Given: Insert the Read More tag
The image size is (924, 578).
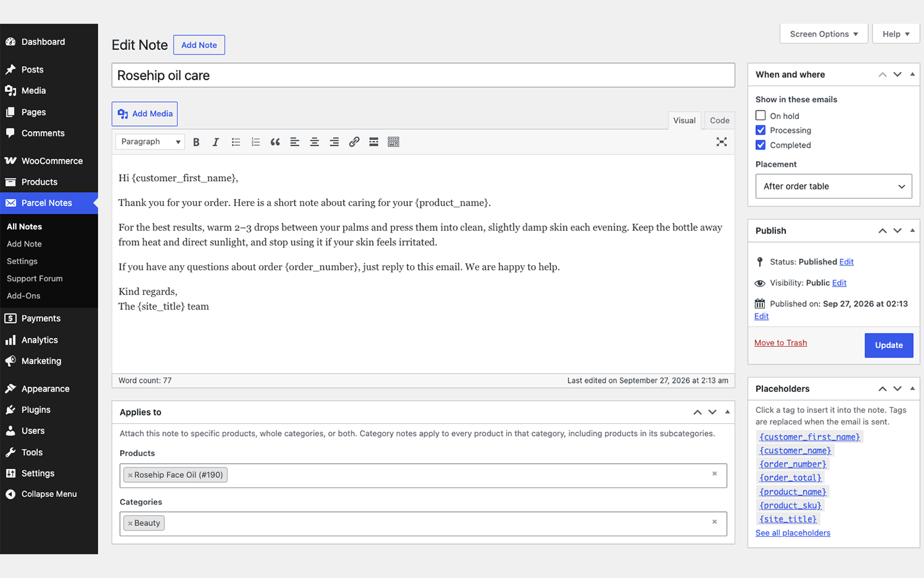Looking at the screenshot, I should 373,142.
